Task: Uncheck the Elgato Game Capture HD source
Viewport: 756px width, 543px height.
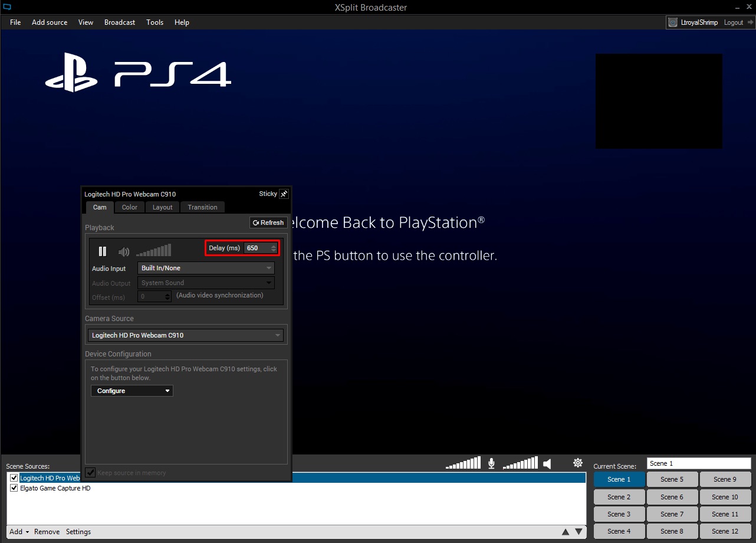Action: click(x=14, y=488)
